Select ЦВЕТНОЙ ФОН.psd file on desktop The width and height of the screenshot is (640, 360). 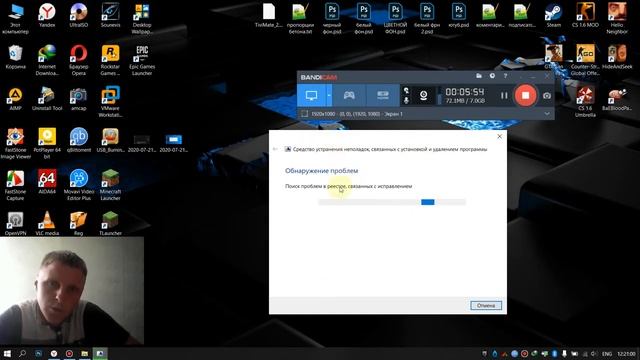point(395,18)
